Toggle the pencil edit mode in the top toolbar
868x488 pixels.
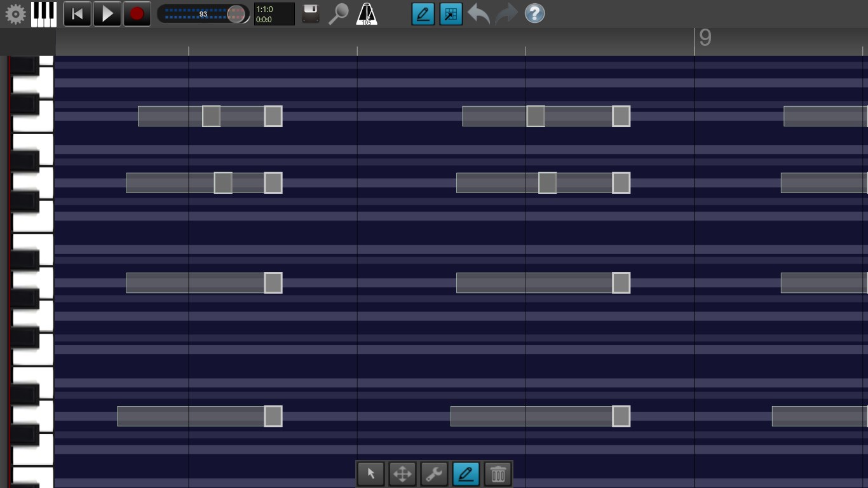pyautogui.click(x=423, y=13)
